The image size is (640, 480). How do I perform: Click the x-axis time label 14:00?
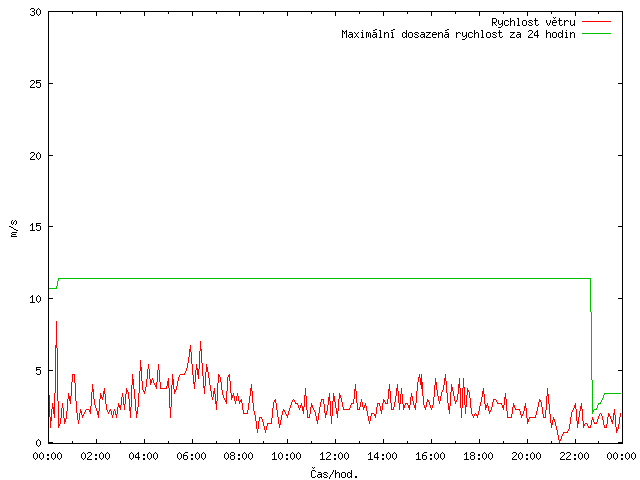[382, 456]
